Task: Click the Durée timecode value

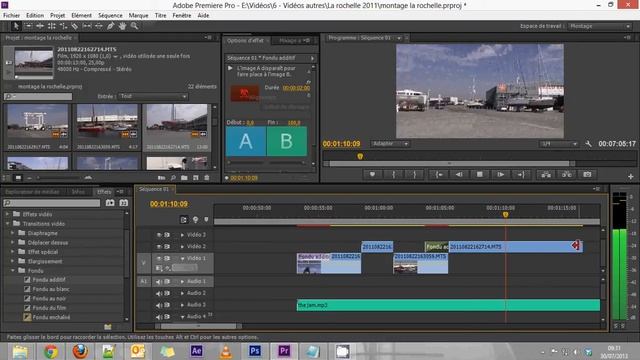Action: (296, 88)
